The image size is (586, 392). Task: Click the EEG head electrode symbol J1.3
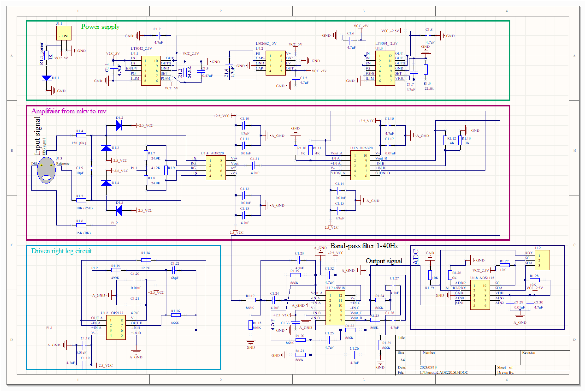[46, 170]
